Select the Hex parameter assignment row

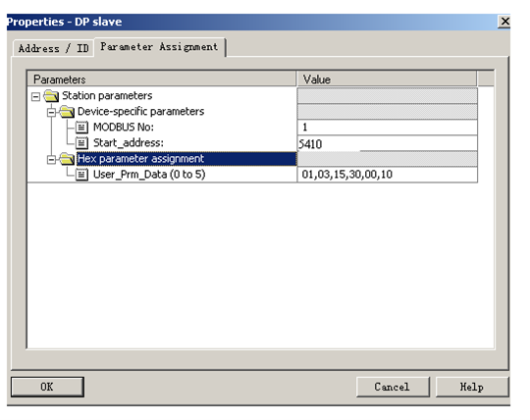pyautogui.click(x=186, y=159)
